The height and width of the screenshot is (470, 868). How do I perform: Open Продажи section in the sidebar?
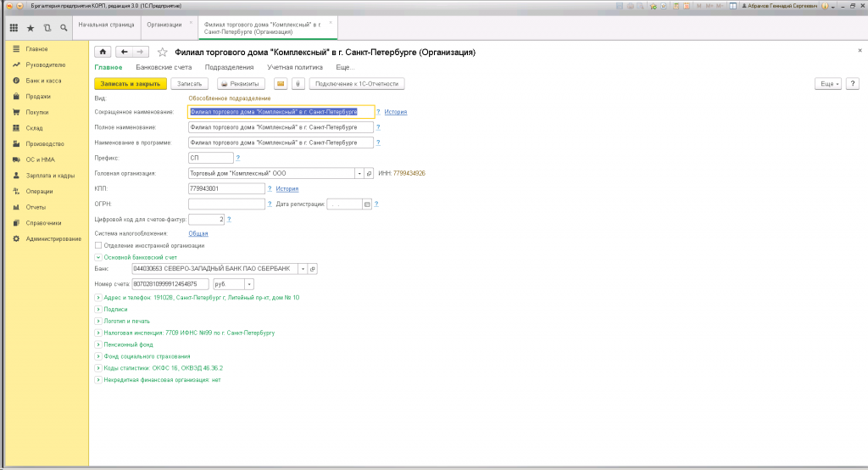coord(37,97)
